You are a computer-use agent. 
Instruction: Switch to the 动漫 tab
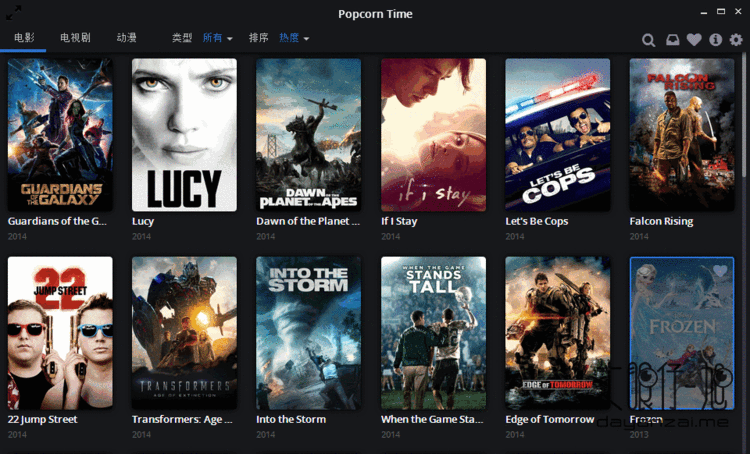(127, 37)
